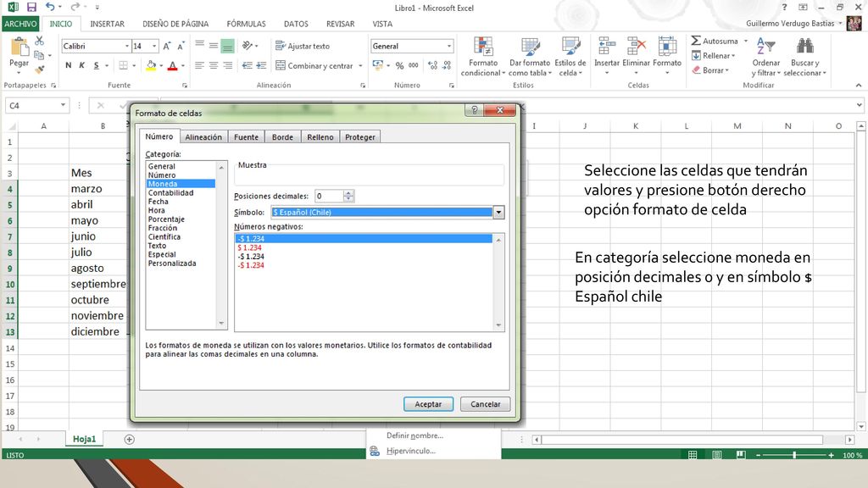Click the Cancelar button
Screen dimensions: 868x488
click(486, 404)
